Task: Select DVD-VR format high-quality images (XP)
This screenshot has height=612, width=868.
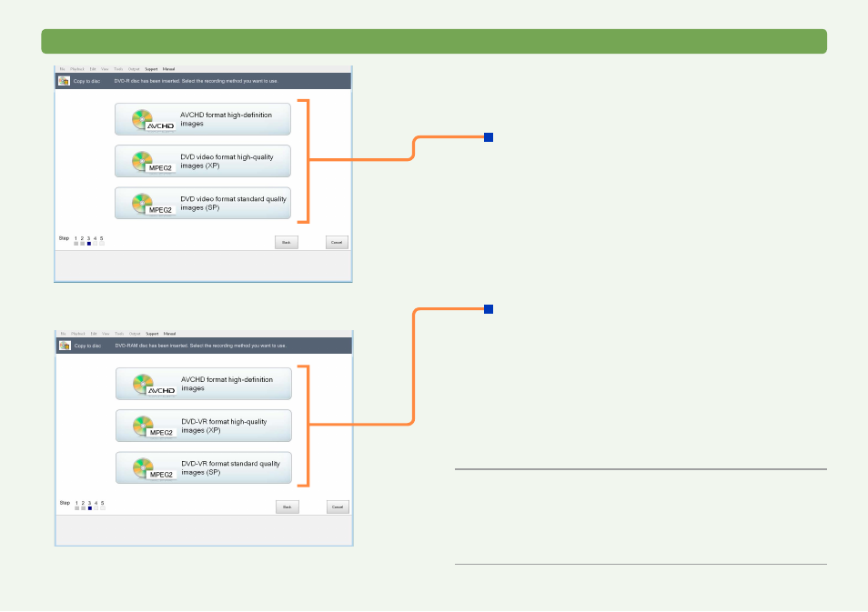Action: coord(204,426)
